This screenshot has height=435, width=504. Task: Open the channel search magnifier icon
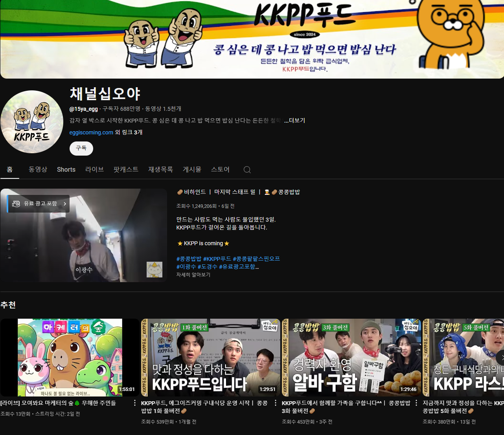(x=247, y=170)
